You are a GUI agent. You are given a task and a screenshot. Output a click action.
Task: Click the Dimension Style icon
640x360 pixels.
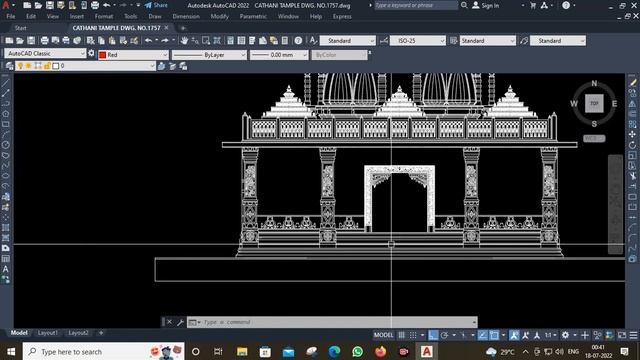tap(384, 41)
